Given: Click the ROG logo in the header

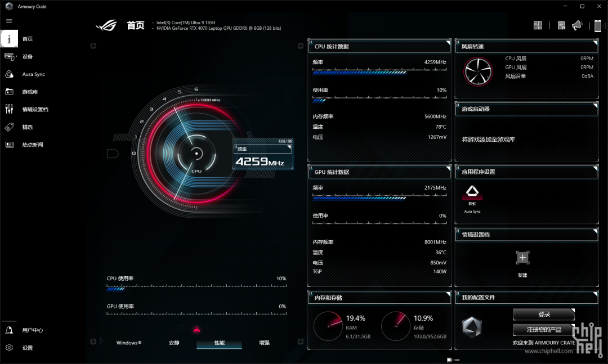Looking at the screenshot, I should click(x=106, y=25).
